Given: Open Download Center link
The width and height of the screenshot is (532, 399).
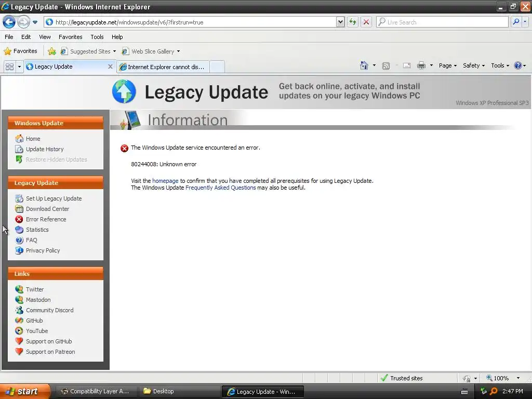Looking at the screenshot, I should click(x=47, y=209).
